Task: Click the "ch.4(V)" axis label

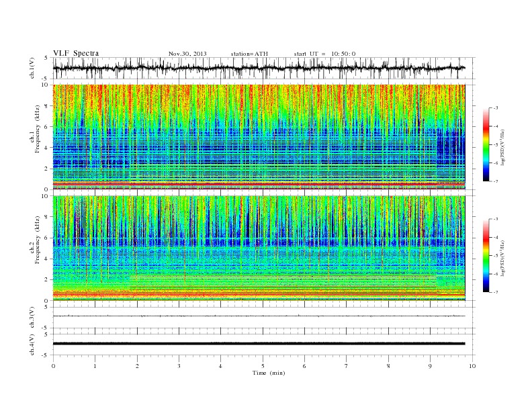Action: pyautogui.click(x=32, y=345)
